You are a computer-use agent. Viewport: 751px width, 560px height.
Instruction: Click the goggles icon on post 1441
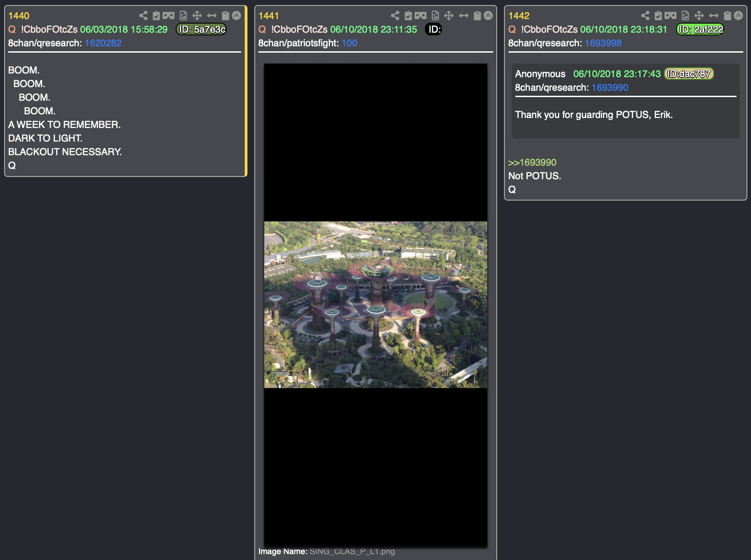(x=420, y=15)
